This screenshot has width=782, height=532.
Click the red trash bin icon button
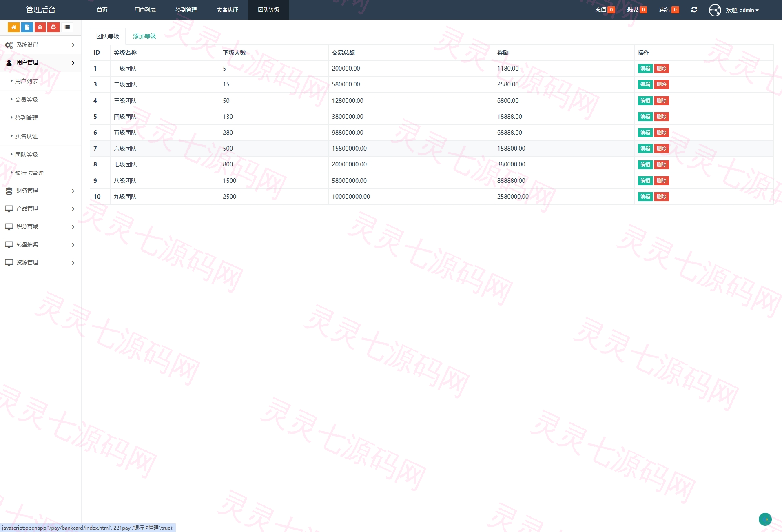[x=40, y=27]
